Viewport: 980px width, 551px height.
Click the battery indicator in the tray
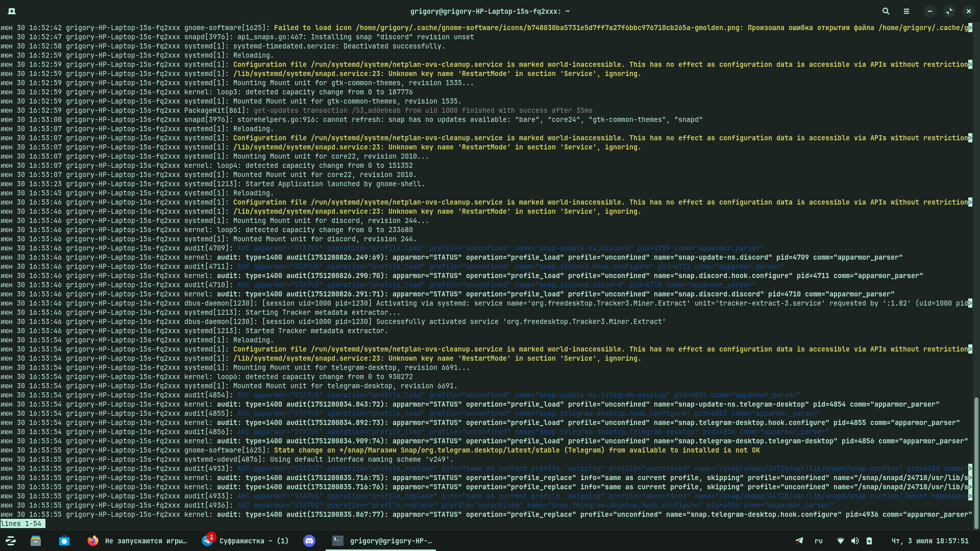pyautogui.click(x=869, y=541)
